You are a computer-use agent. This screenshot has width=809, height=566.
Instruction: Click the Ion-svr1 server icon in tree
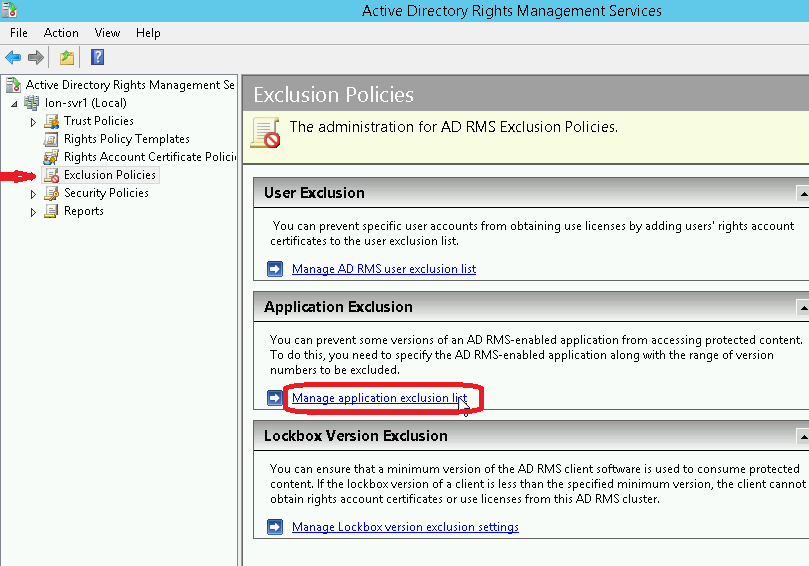(x=33, y=103)
